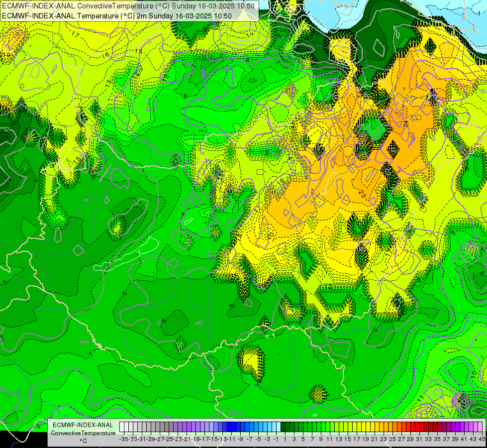Click the legend value '-9' on color scale
The width and height of the screenshot is (487, 448).
(240, 439)
